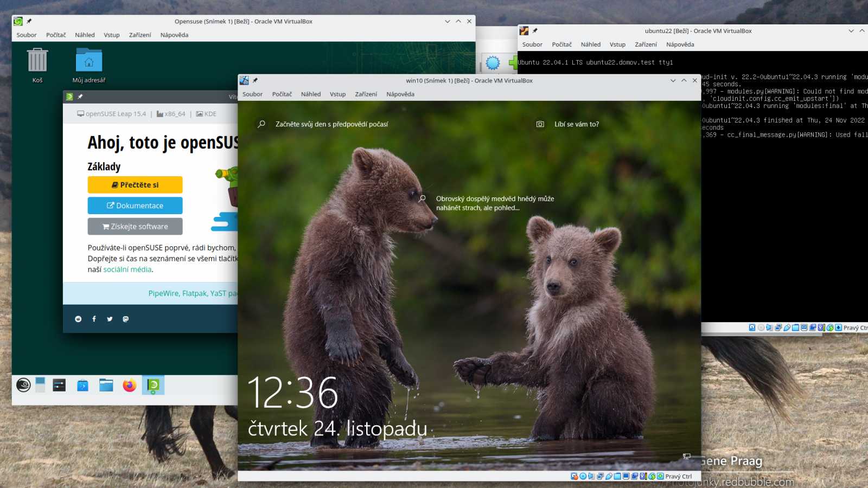Click hard disk indicator in win10 status bar

coord(575,476)
